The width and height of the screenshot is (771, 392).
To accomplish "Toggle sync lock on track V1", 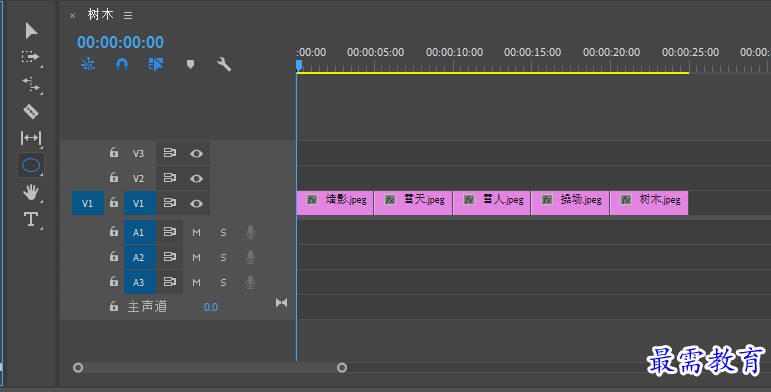I will tap(170, 203).
